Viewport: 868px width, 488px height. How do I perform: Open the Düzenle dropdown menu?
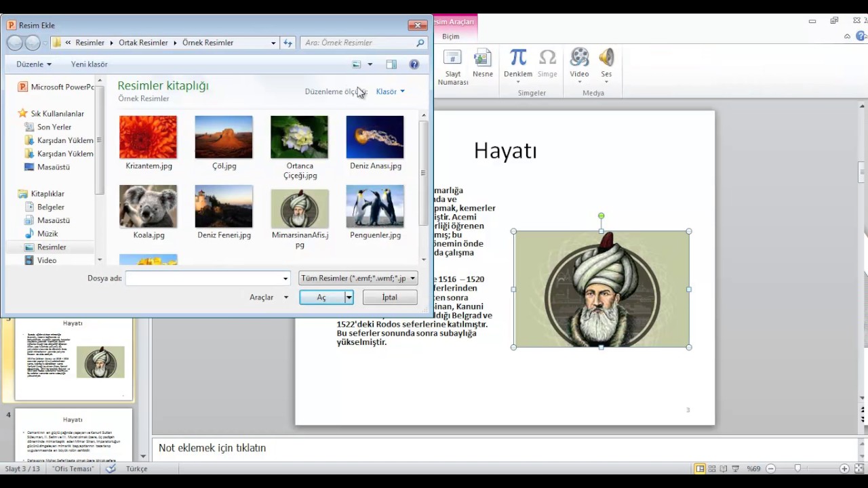pyautogui.click(x=34, y=64)
